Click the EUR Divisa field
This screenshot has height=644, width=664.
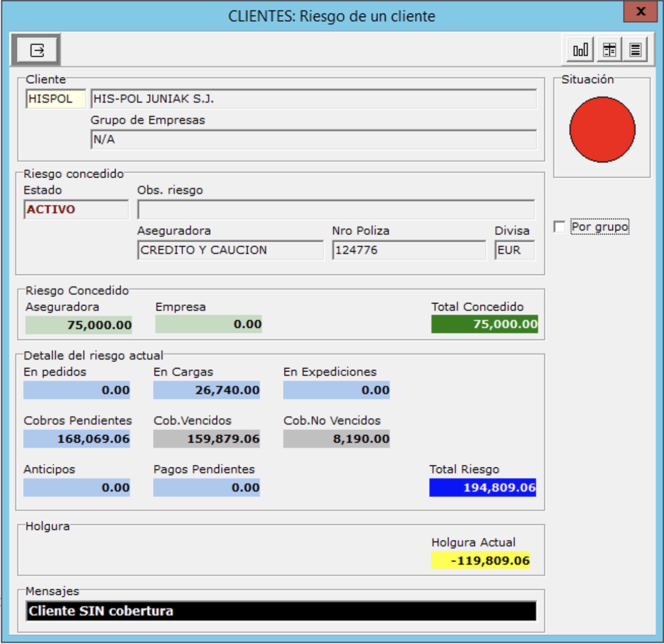click(514, 250)
